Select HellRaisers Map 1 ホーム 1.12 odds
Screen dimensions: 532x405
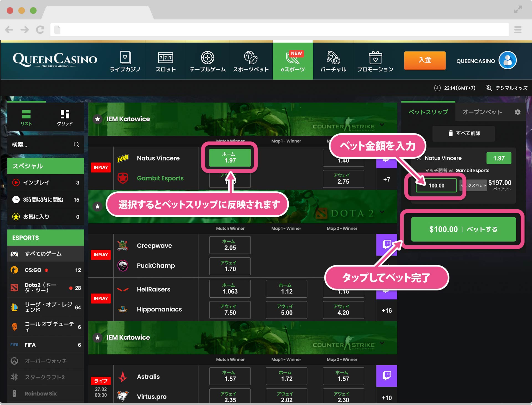click(287, 288)
